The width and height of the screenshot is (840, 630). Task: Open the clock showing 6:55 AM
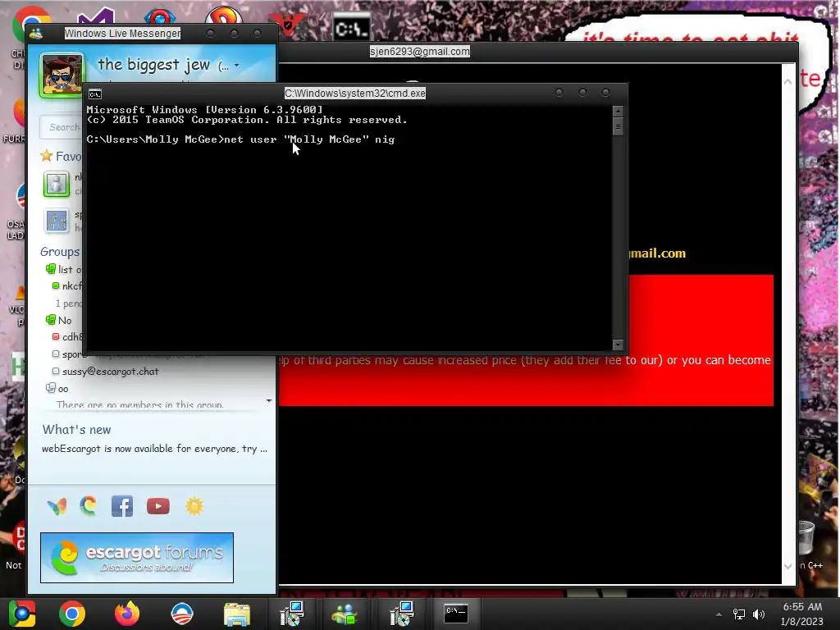click(802, 607)
